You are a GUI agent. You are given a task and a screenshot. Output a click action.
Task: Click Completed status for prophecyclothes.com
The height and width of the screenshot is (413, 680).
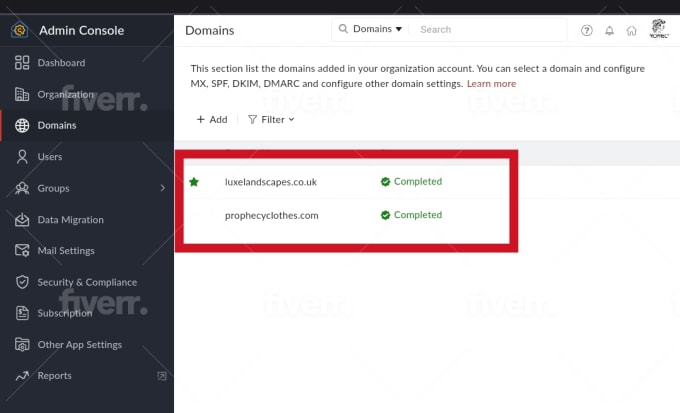click(x=418, y=215)
